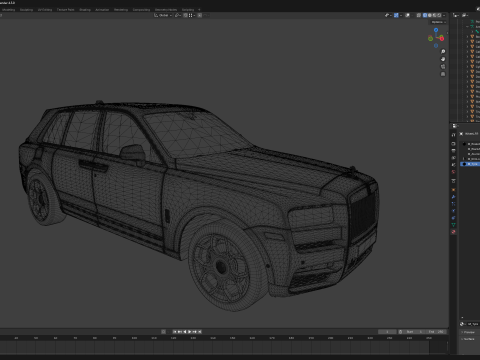Switch to the UV Editing workspace tab
Image resolution: width=480 pixels, height=360 pixels.
click(45, 10)
